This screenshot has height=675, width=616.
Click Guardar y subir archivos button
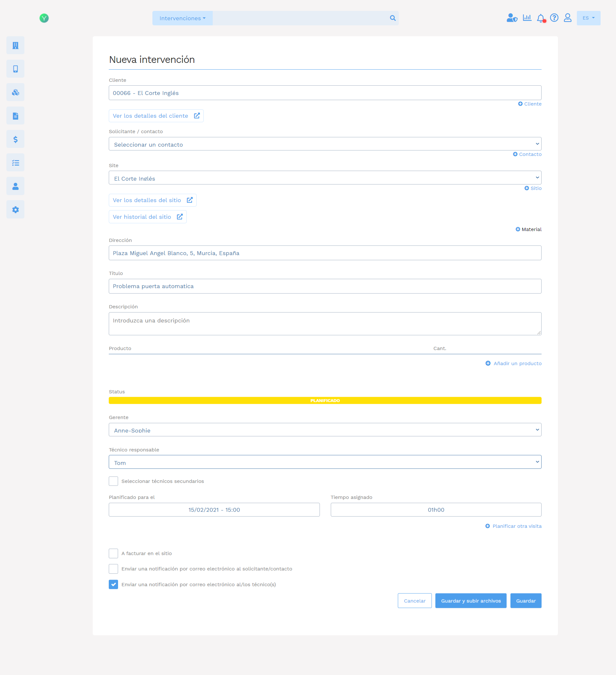pos(471,601)
